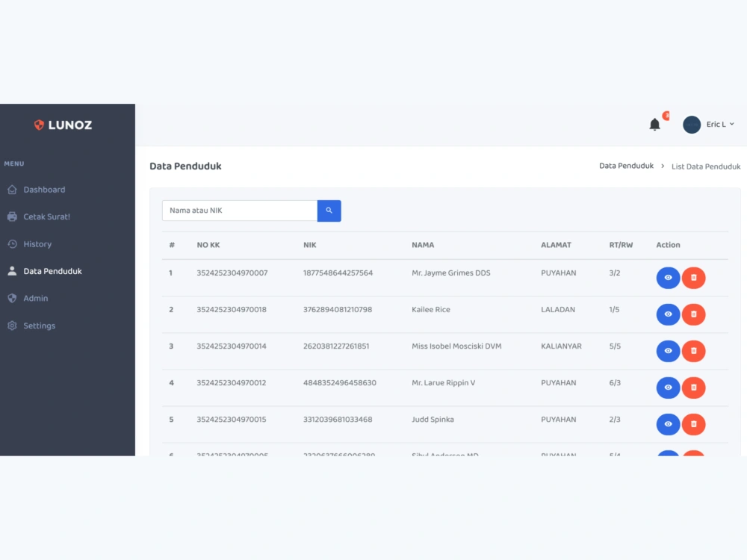
Task: Delete the Mr. Jayme Grimes DDS row
Action: 694,278
